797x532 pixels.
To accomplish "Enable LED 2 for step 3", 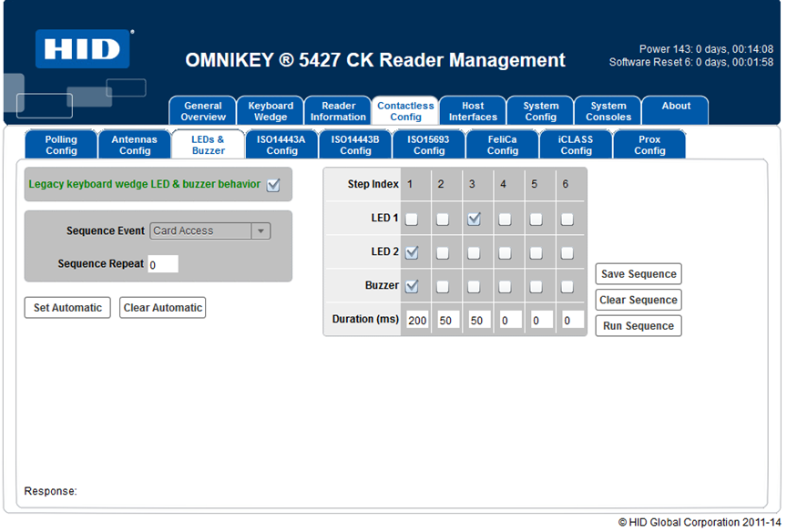I will coord(474,252).
